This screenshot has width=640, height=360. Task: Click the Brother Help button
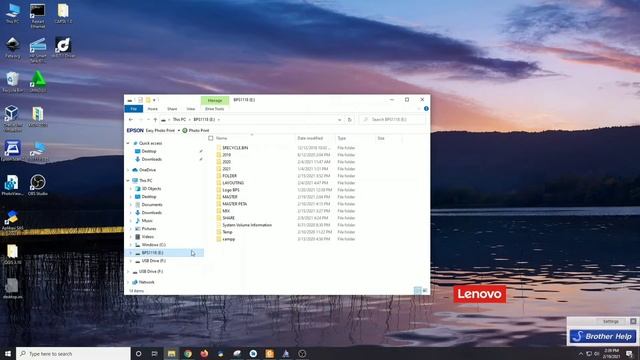[x=603, y=336]
